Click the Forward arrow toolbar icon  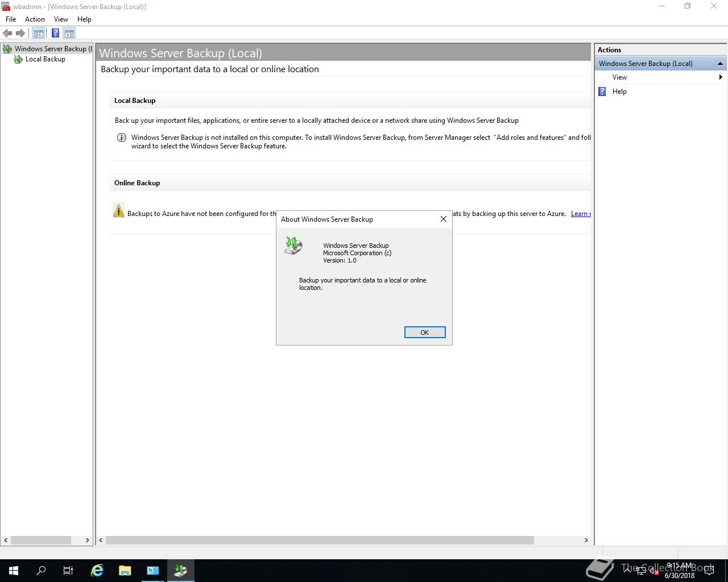pyautogui.click(x=20, y=33)
